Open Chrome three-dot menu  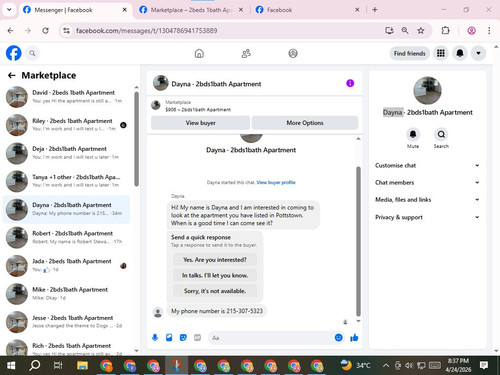tap(489, 31)
